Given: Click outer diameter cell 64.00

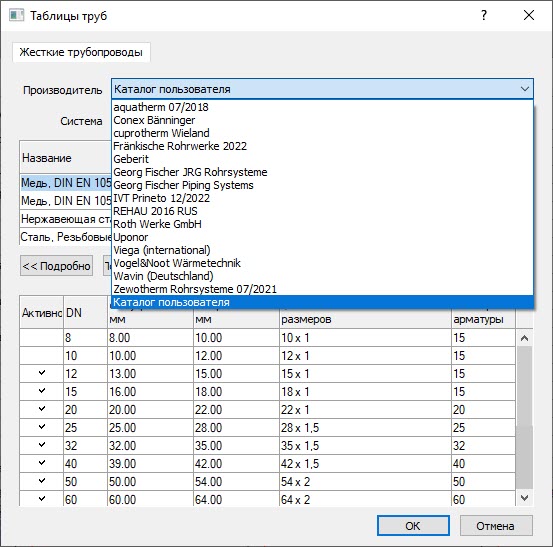Looking at the screenshot, I should [236, 499].
